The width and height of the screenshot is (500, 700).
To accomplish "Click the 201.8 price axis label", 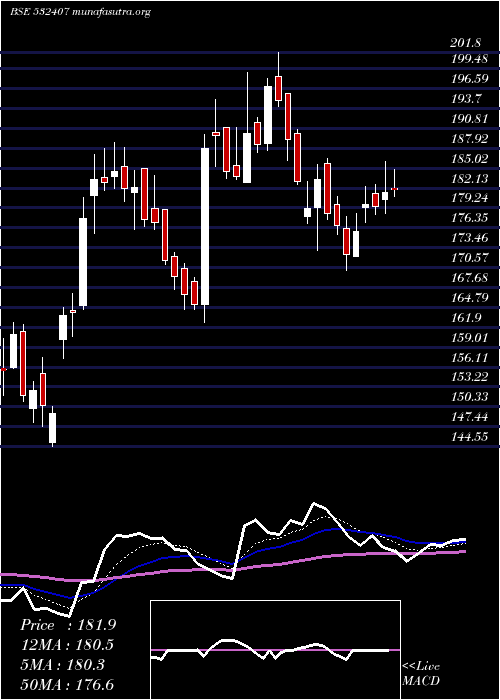I will [x=465, y=43].
